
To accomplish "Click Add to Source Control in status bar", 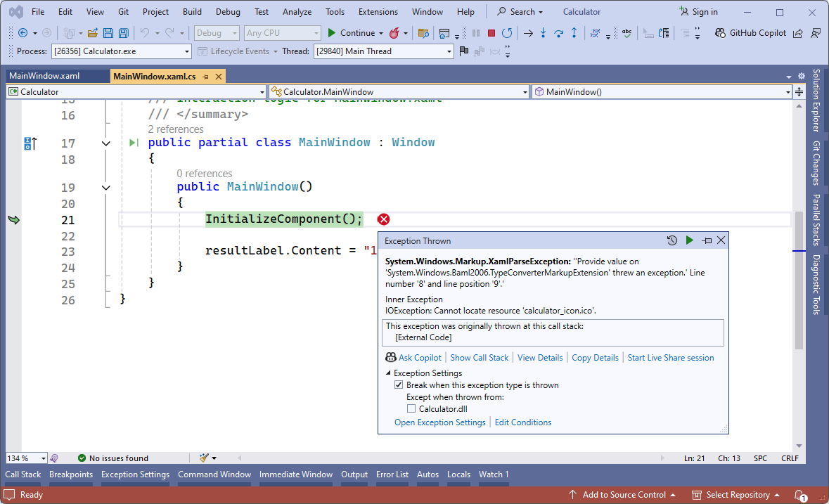I will click(624, 495).
